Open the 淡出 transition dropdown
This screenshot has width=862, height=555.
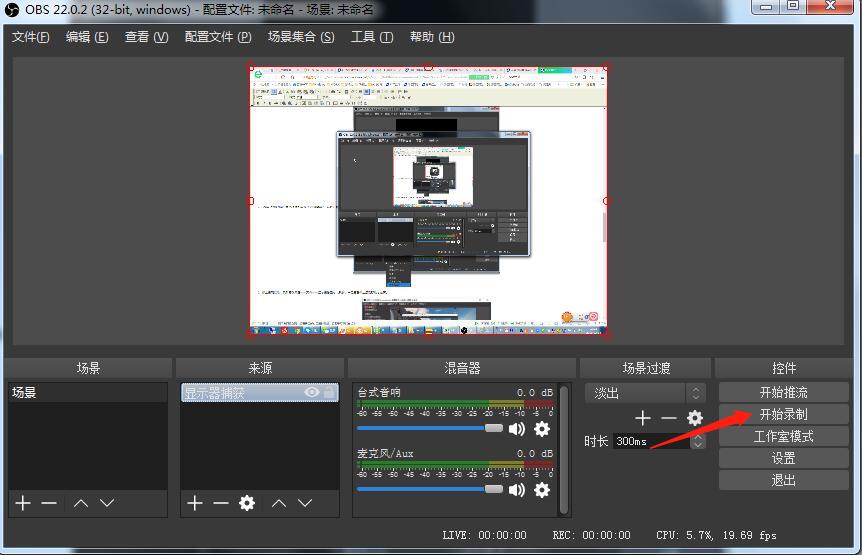click(x=645, y=393)
